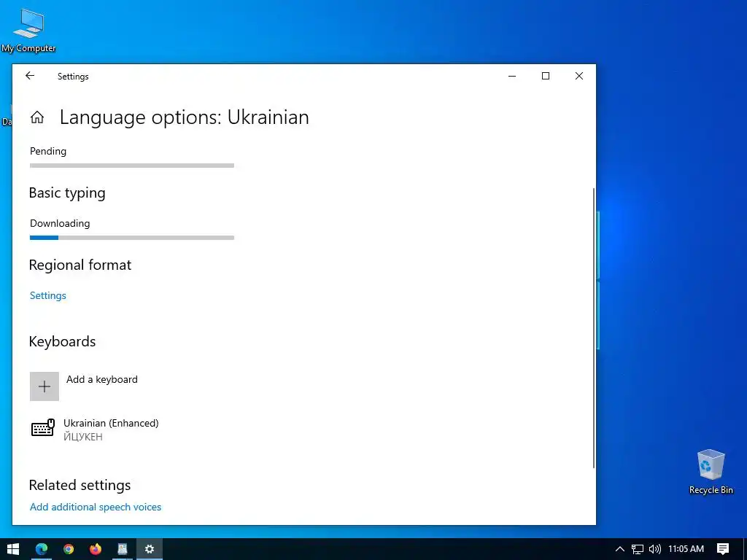747x560 pixels.
Task: Click the Basic typing heading
Action: pos(67,192)
